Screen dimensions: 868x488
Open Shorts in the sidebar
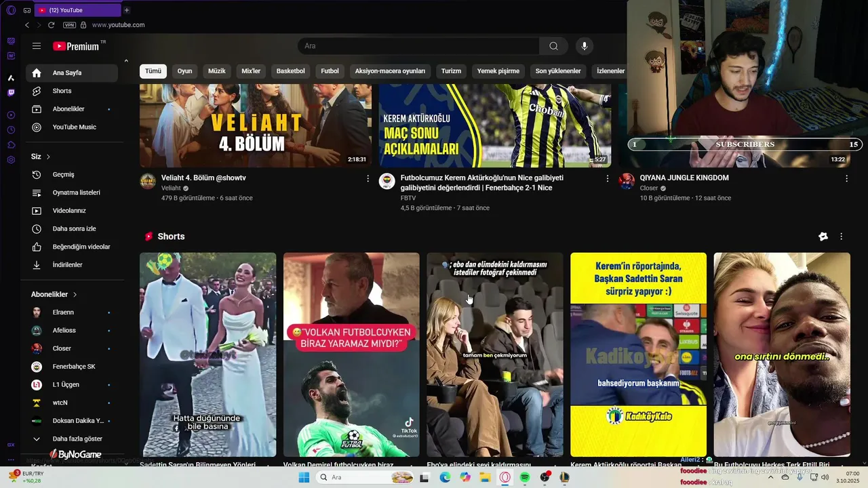72,91
